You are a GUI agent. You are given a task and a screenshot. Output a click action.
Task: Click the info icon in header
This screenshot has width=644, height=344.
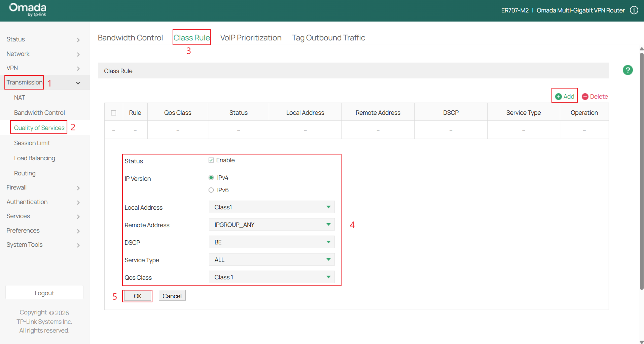pyautogui.click(x=634, y=10)
